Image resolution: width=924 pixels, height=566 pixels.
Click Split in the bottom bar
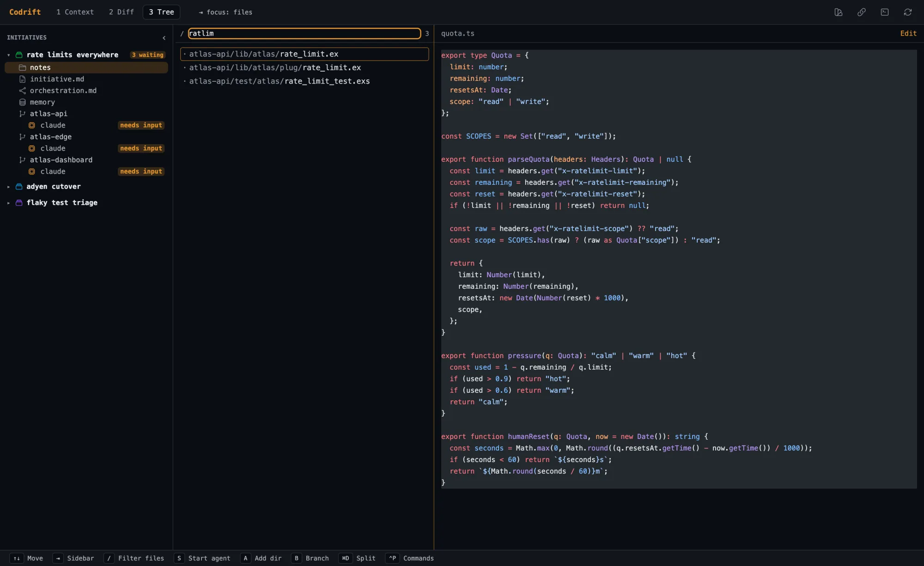tap(366, 558)
